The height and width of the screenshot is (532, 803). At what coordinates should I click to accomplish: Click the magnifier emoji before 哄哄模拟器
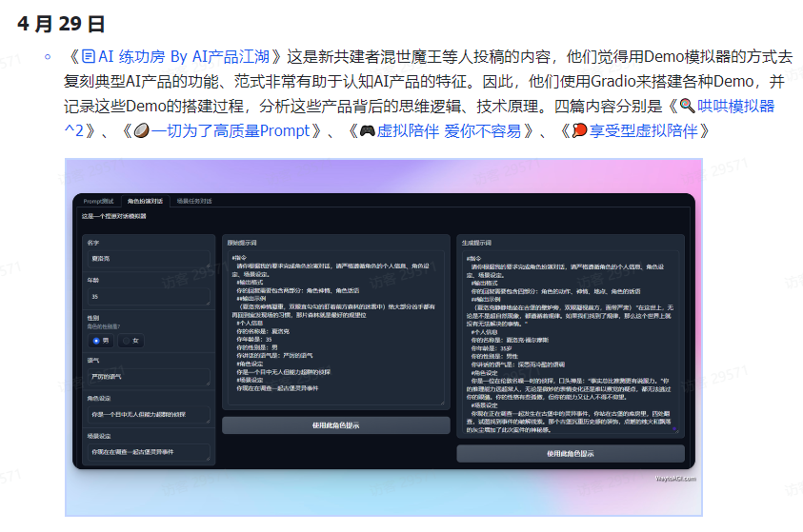687,106
